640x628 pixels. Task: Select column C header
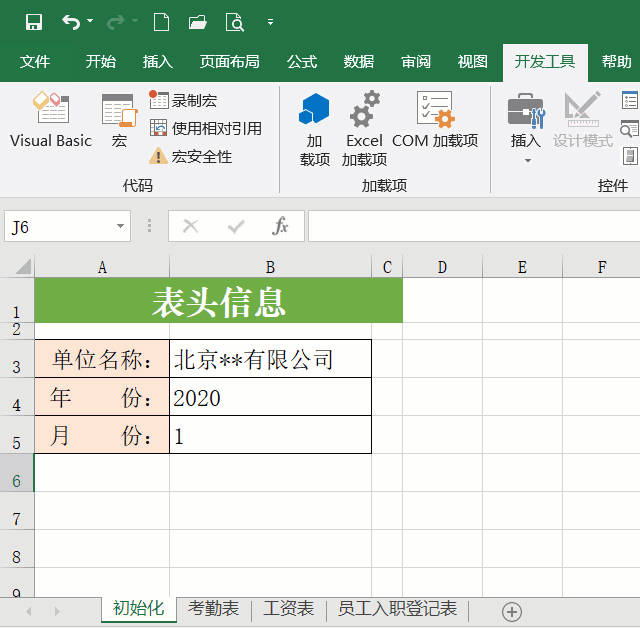click(x=387, y=267)
